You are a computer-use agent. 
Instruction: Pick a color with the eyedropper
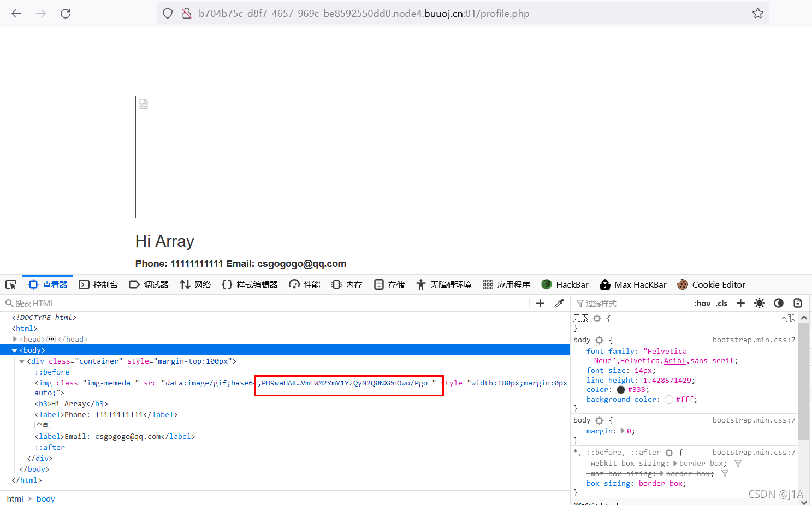click(x=559, y=304)
